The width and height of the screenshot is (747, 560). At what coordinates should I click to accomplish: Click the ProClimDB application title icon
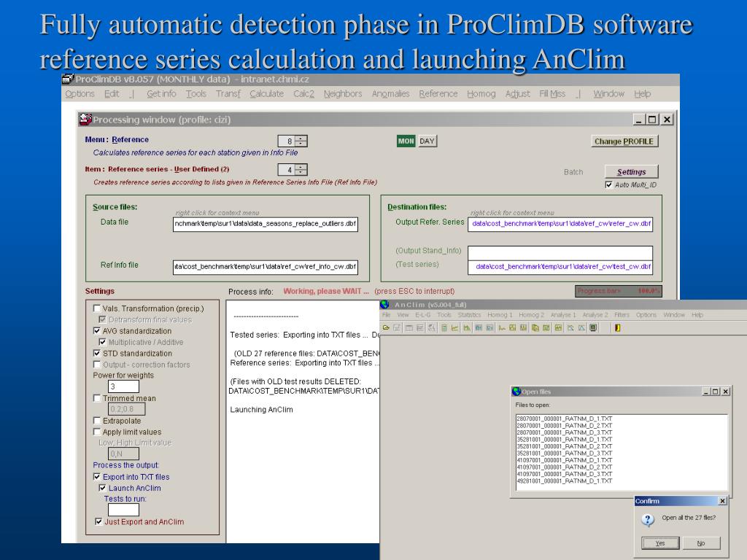tap(68, 79)
